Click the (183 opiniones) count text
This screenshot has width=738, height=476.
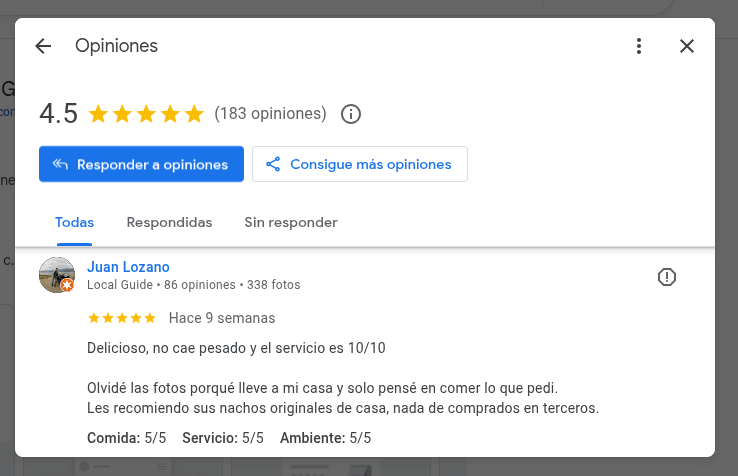[x=270, y=114]
